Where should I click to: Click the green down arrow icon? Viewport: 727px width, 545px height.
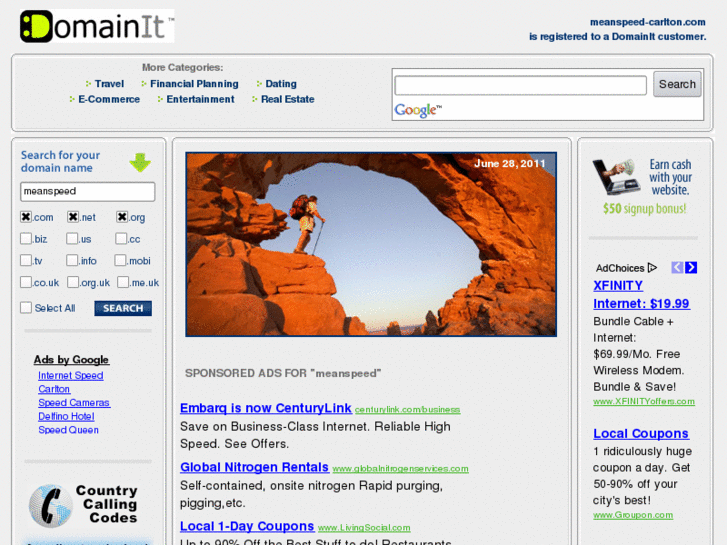140,162
